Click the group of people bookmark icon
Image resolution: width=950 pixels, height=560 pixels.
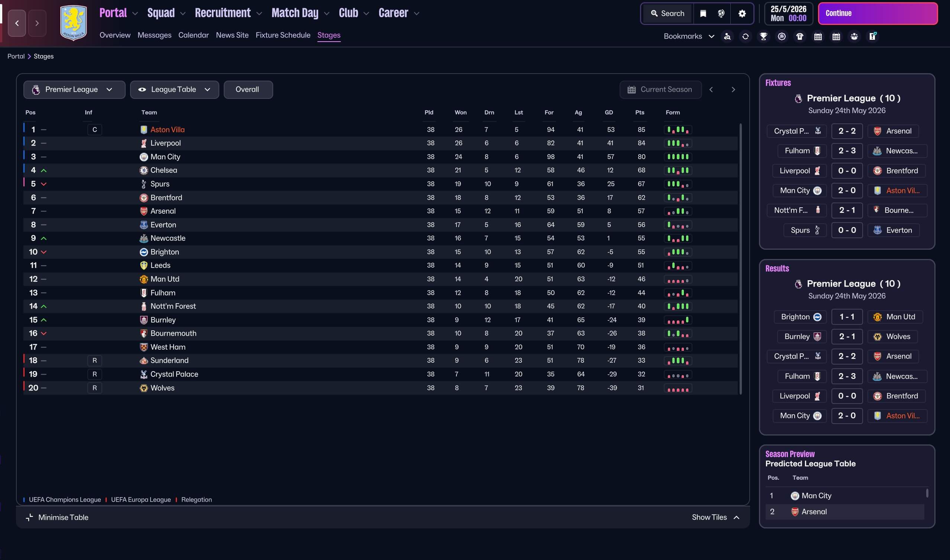click(854, 36)
